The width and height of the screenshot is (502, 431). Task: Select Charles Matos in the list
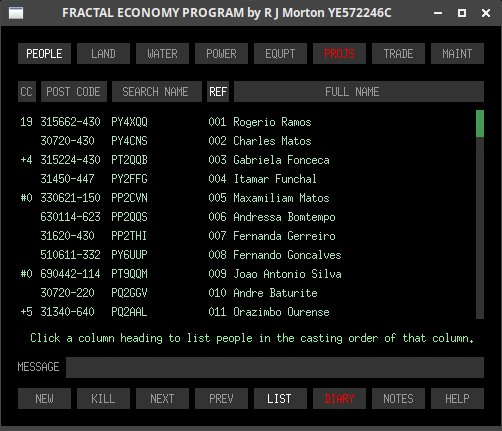click(272, 141)
